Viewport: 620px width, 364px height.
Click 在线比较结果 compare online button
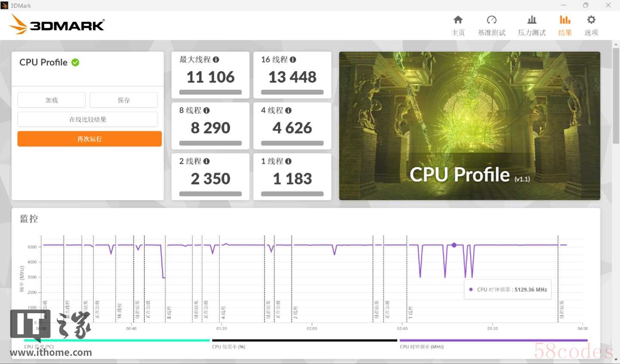pyautogui.click(x=88, y=120)
